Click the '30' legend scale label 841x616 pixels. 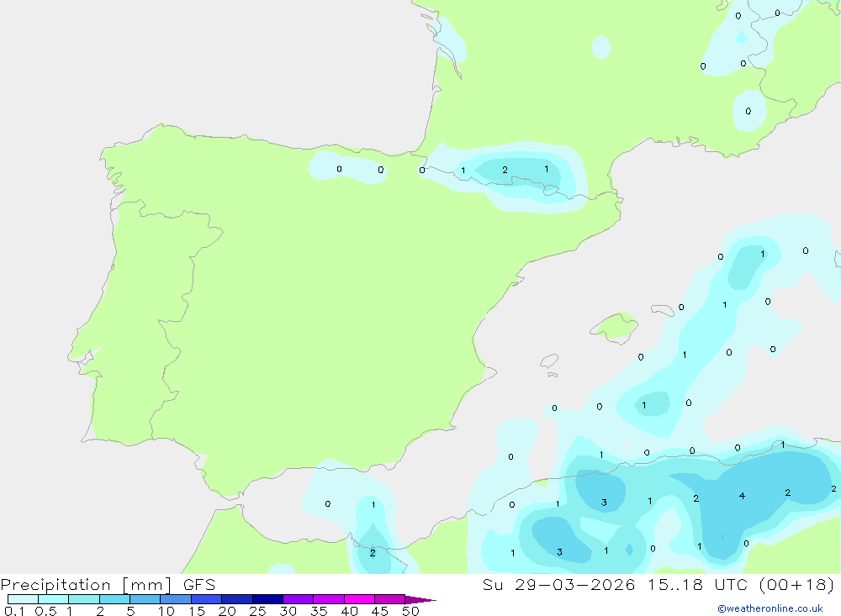(x=288, y=611)
